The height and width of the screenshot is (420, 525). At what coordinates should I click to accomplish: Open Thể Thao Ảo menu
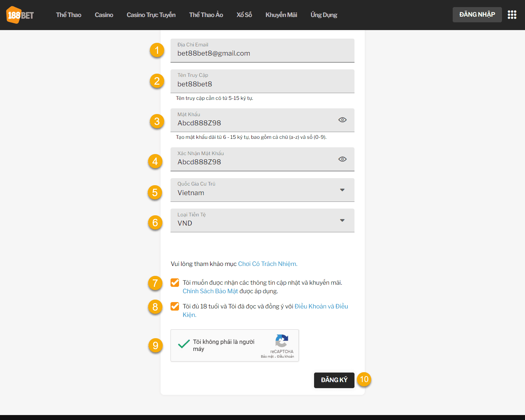[206, 15]
